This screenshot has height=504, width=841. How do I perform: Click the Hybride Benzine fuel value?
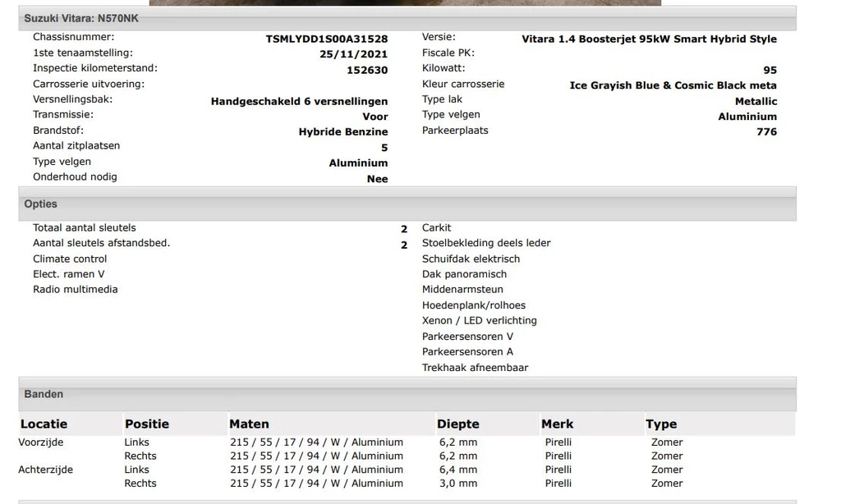[x=342, y=131]
